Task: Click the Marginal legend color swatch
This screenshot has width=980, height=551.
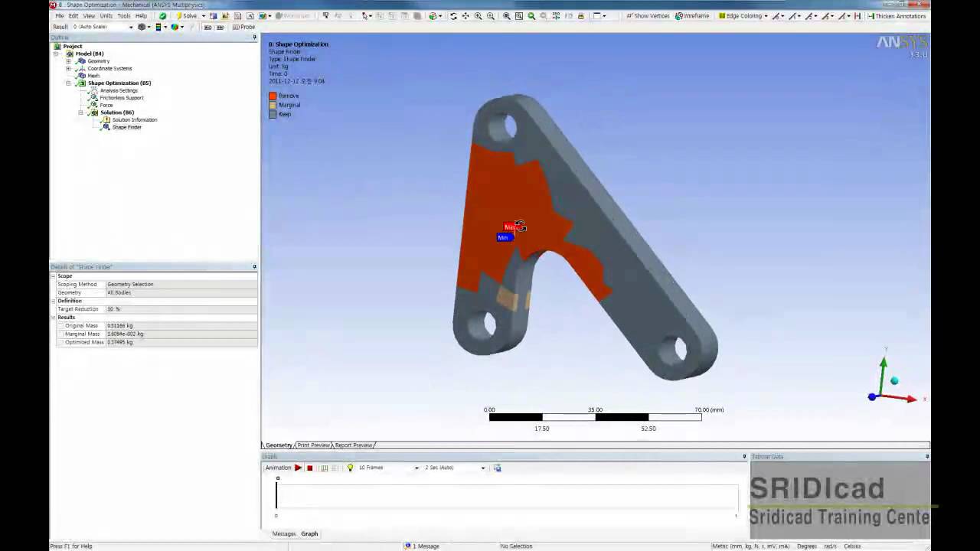Action: coord(273,105)
